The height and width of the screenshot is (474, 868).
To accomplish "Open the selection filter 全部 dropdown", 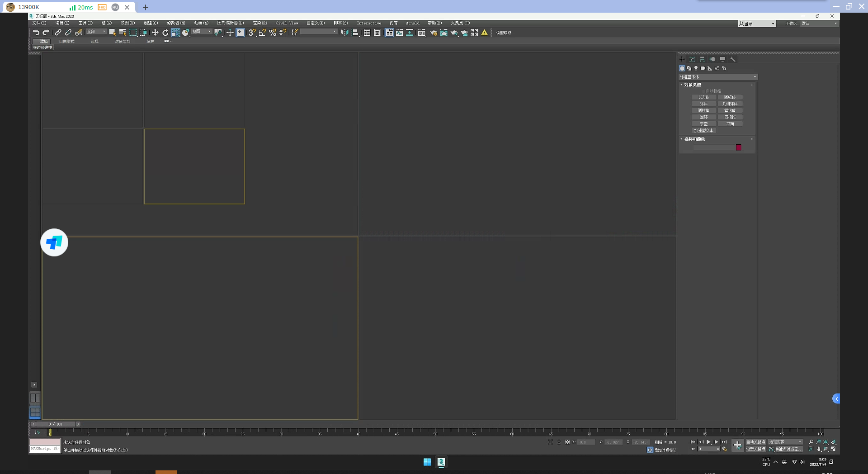I will pyautogui.click(x=96, y=32).
